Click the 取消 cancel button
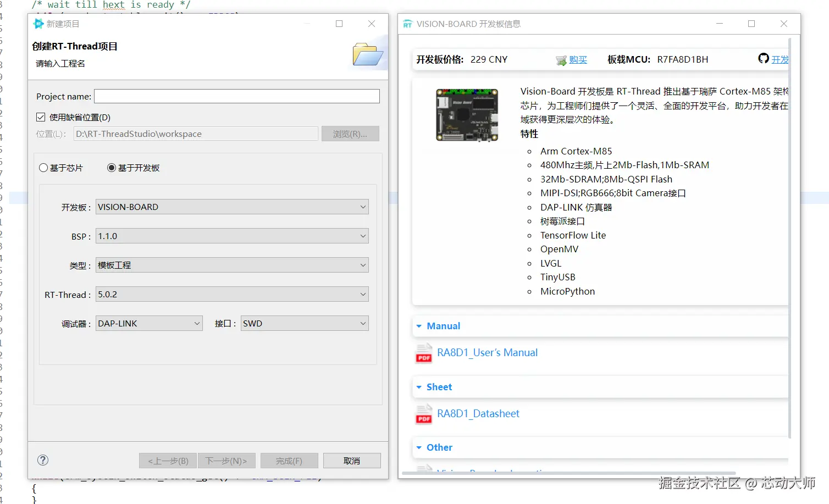The image size is (829, 504). 352,461
